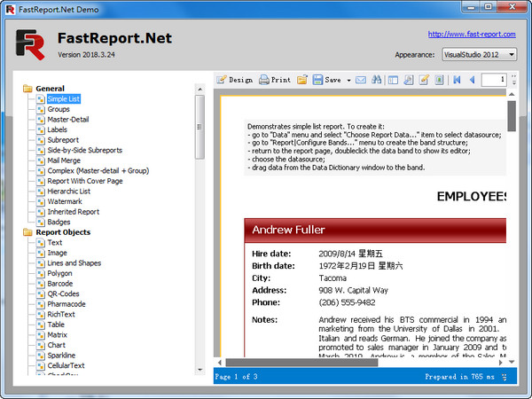
Task: Select the Groups report in tree
Action: click(x=59, y=109)
